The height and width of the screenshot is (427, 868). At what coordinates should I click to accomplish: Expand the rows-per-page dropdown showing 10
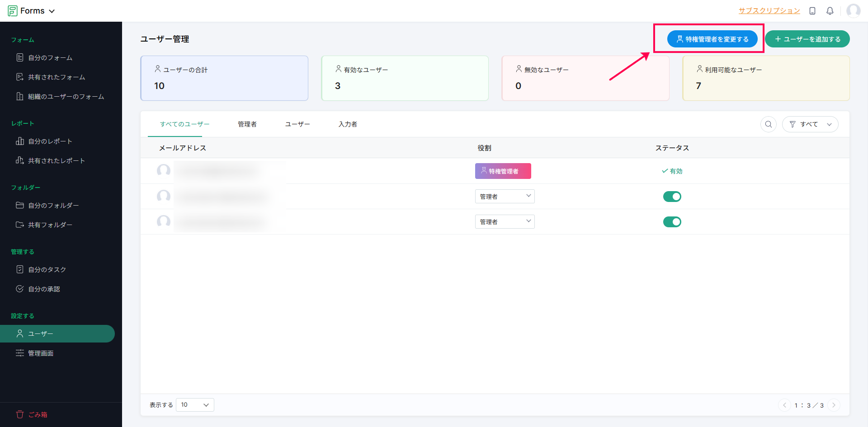tap(195, 405)
